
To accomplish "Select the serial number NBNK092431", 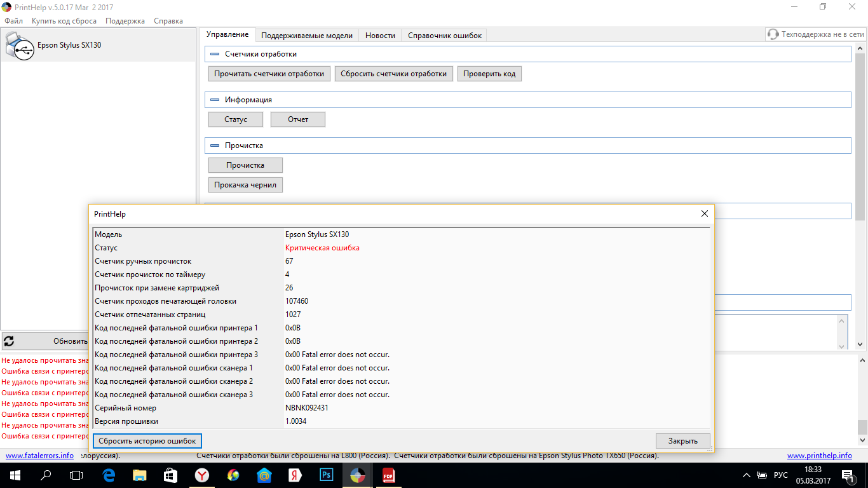I will [x=307, y=408].
